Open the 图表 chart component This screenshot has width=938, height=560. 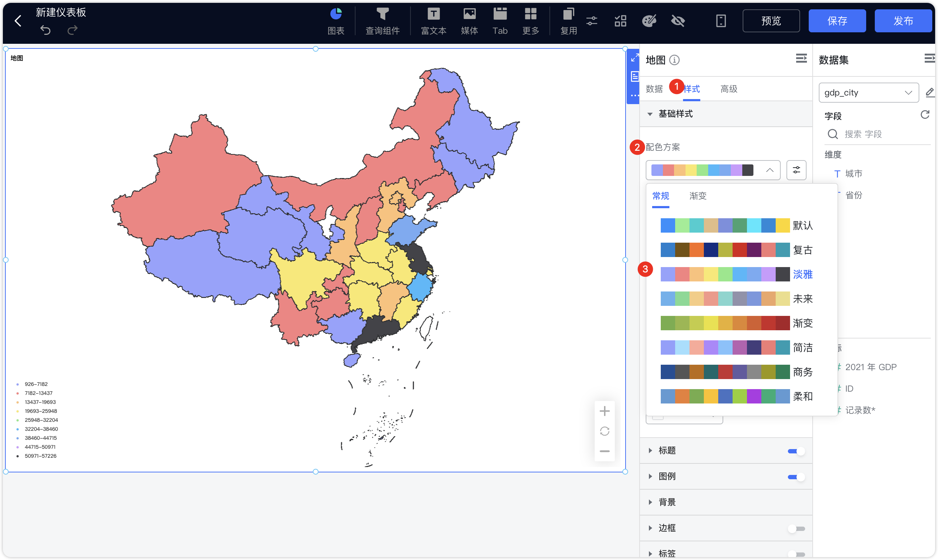coord(335,22)
